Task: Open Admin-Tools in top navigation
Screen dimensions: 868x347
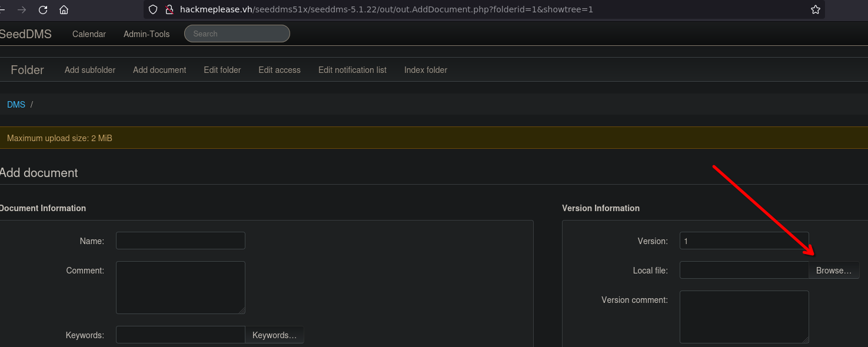Action: [x=147, y=34]
